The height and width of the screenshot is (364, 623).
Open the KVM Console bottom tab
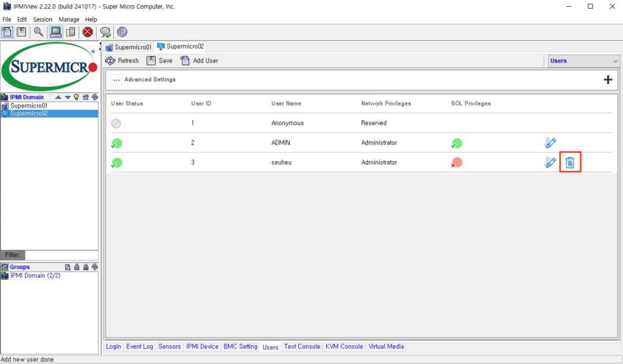(x=344, y=346)
